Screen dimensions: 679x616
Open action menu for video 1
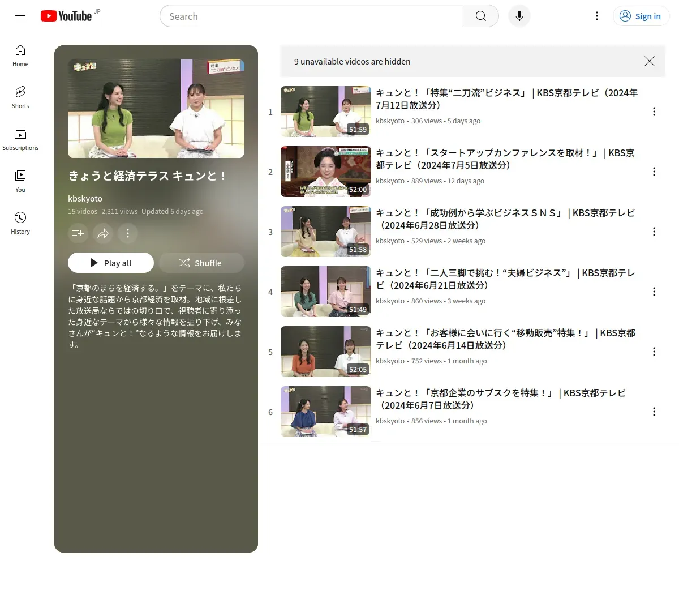click(x=654, y=112)
